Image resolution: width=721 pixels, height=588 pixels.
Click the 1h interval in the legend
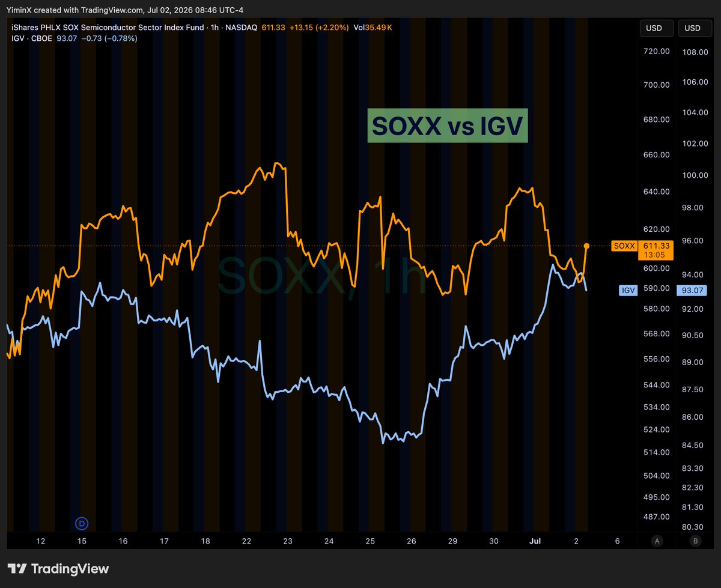[x=214, y=28]
